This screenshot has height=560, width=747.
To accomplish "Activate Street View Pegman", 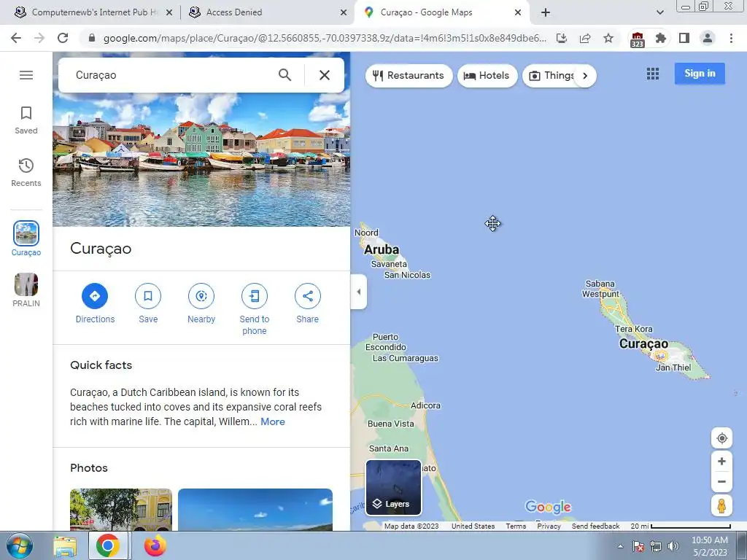I will coord(721,506).
